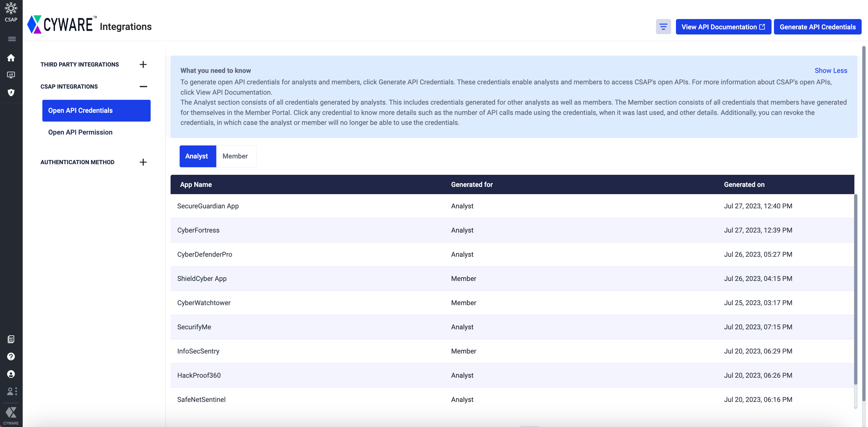The width and height of the screenshot is (868, 427).
Task: Collapse CSAP Integrations section
Action: 143,86
